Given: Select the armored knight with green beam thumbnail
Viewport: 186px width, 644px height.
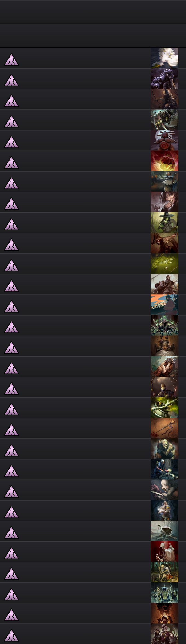Looking at the screenshot, I should coord(165,408).
